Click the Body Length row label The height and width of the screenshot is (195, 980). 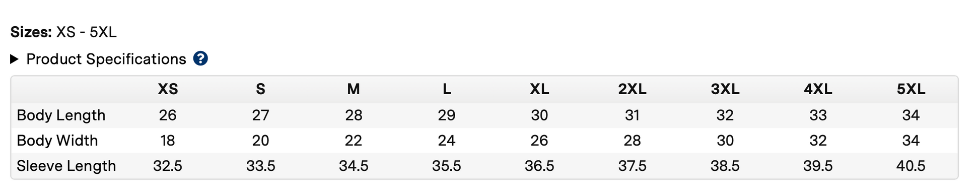coord(61,115)
